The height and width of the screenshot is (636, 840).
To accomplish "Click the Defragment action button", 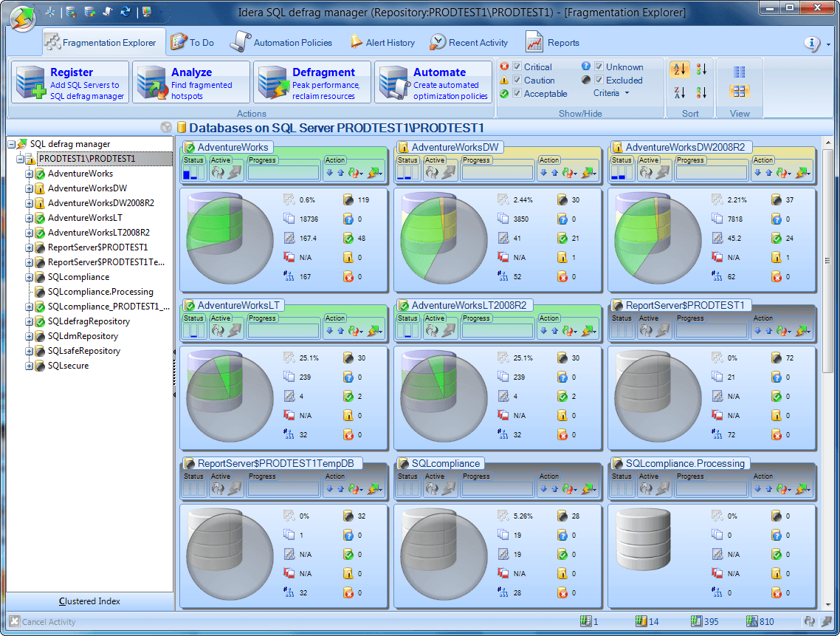I will click(312, 82).
